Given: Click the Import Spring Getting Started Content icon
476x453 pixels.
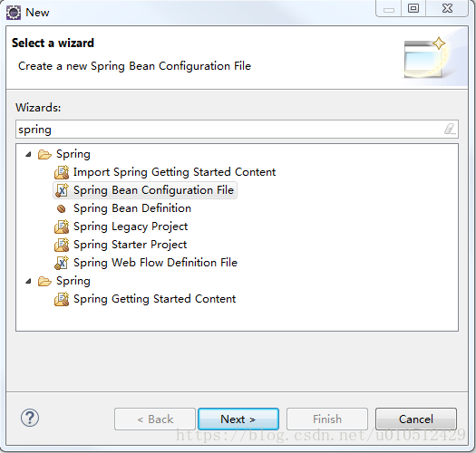Looking at the screenshot, I should 62,172.
